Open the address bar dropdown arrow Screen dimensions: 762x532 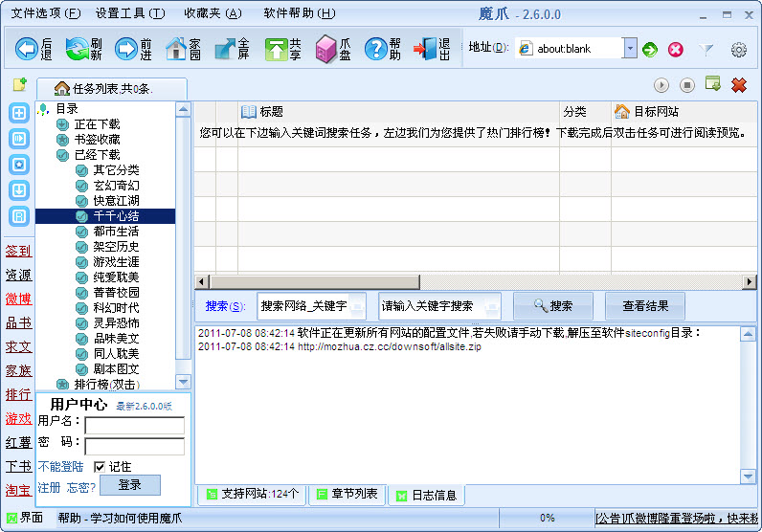point(630,48)
